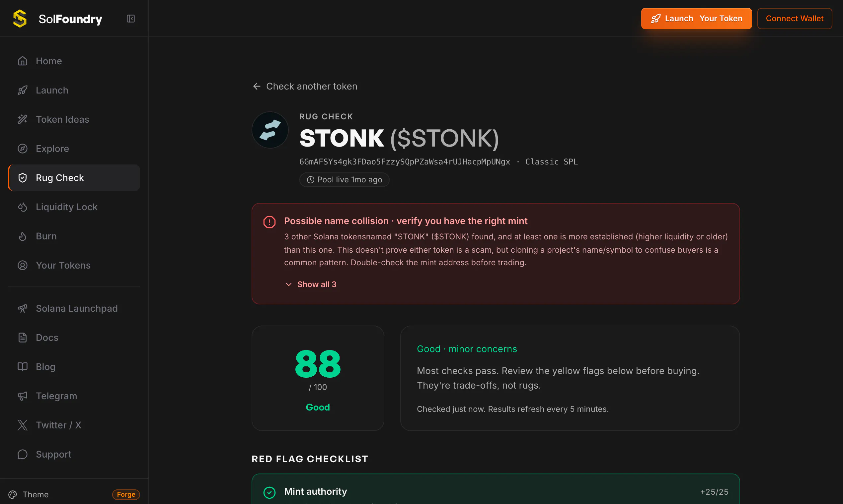Open the Liquidity Lock droplet icon
The height and width of the screenshot is (504, 843).
[23, 207]
